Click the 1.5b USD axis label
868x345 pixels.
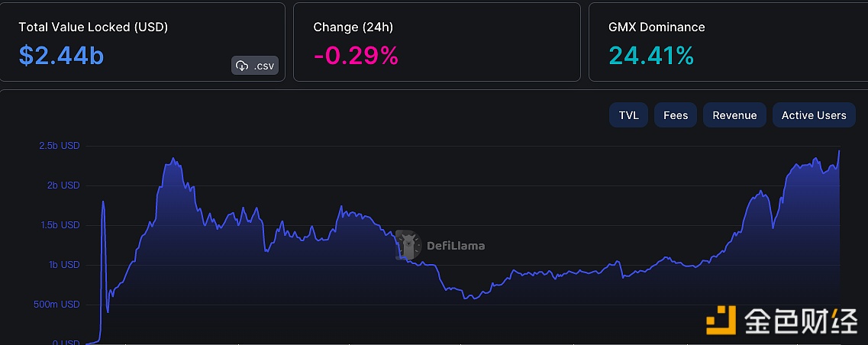[60, 225]
